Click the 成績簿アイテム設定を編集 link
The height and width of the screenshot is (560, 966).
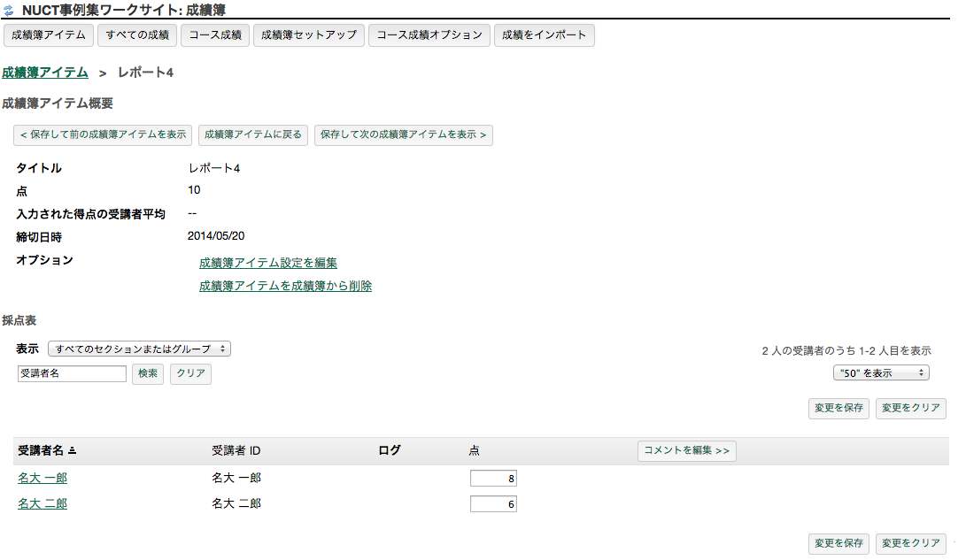point(268,263)
